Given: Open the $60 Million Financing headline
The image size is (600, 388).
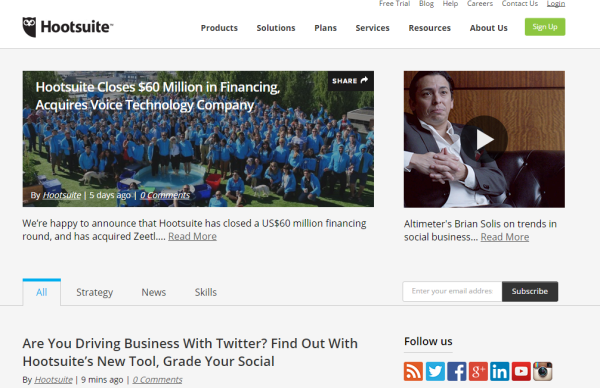Looking at the screenshot, I should tap(158, 96).
